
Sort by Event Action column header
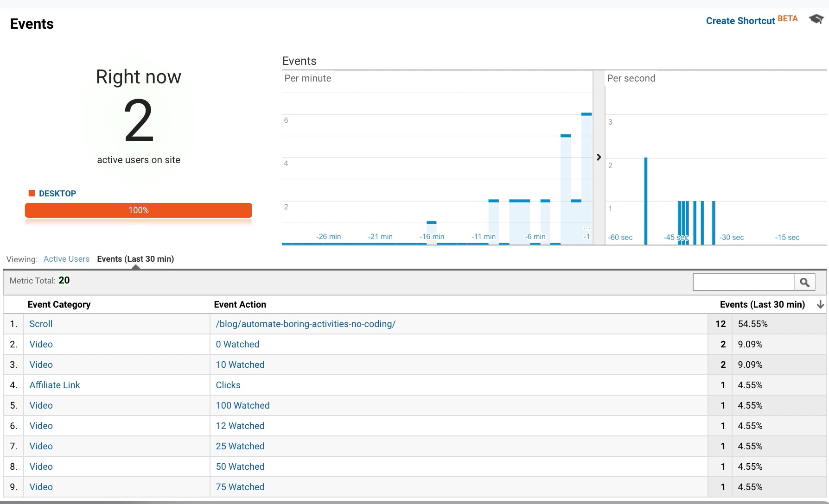coord(240,304)
